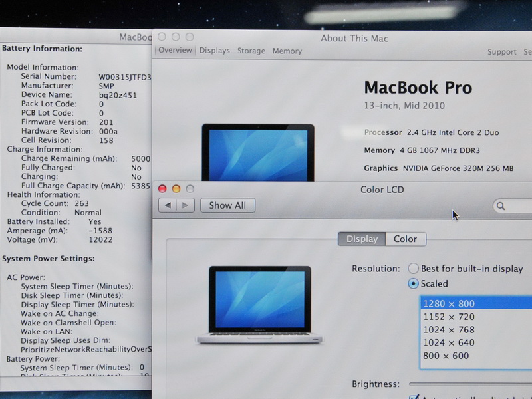Select resolution 1280 × 800

(x=476, y=303)
